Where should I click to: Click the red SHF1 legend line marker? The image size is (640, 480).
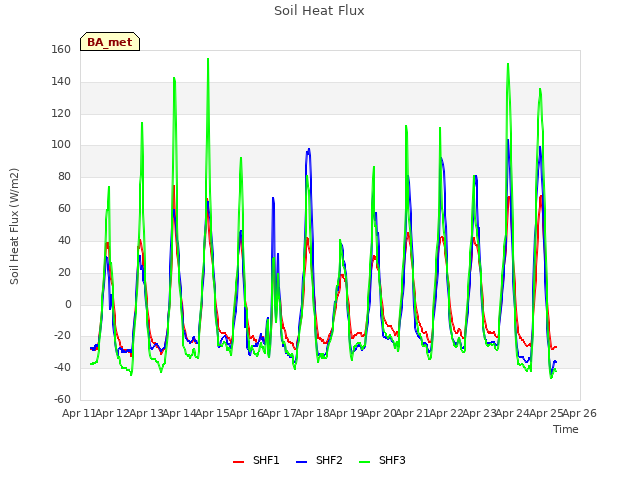(238, 462)
